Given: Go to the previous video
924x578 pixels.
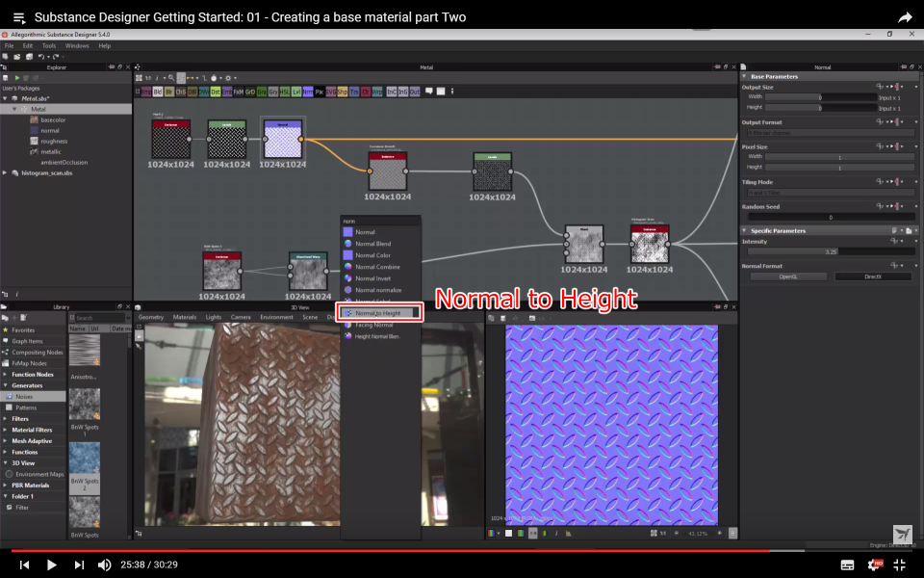Looking at the screenshot, I should (24, 565).
